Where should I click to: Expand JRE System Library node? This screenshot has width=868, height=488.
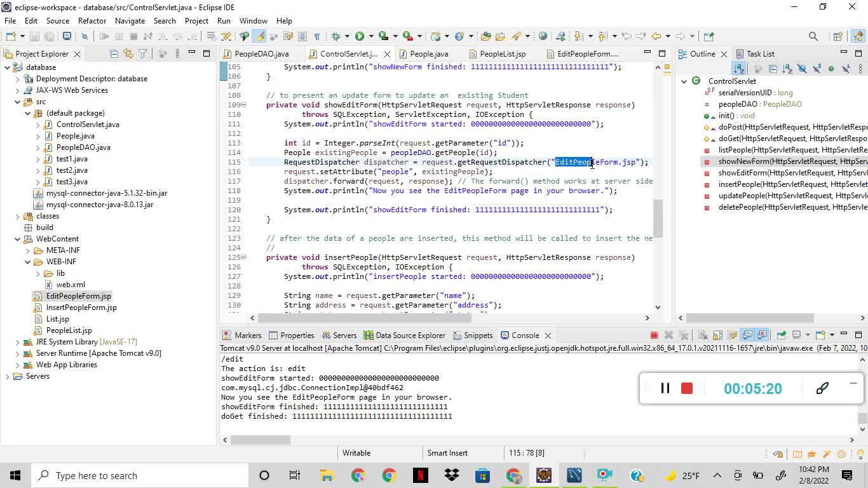click(18, 342)
